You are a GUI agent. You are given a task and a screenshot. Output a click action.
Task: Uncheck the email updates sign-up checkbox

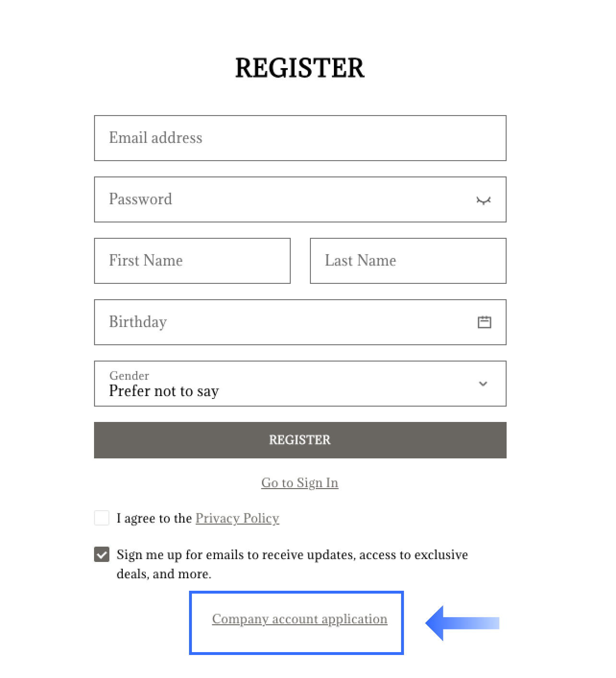[101, 554]
